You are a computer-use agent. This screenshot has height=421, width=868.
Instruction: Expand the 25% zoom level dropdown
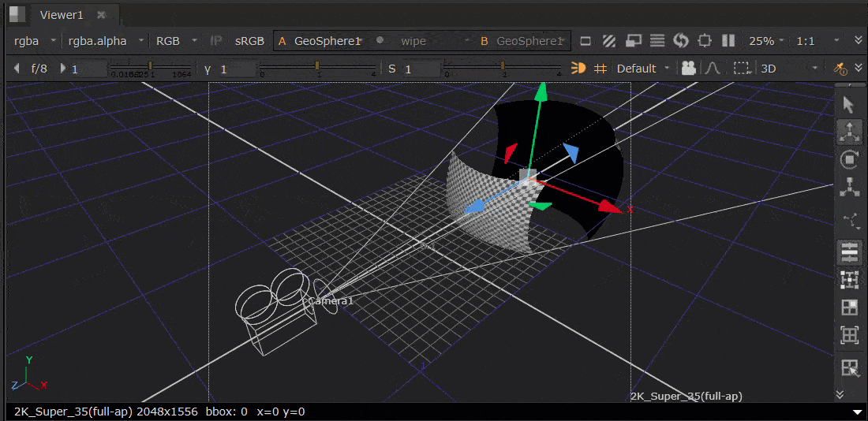(x=766, y=41)
